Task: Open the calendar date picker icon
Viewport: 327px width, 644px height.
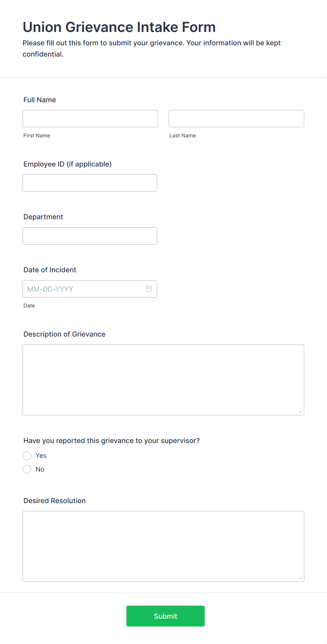Action: 149,289
